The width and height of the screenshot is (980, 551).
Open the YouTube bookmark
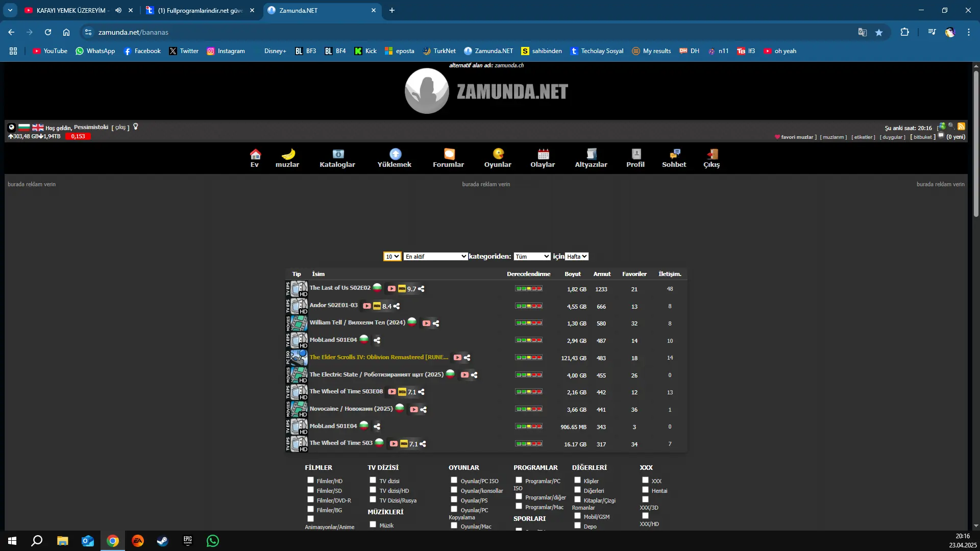tap(50, 51)
